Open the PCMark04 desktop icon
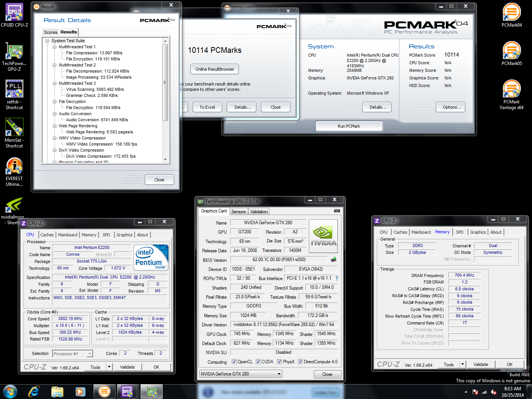The image size is (532, 399). pyautogui.click(x=511, y=15)
